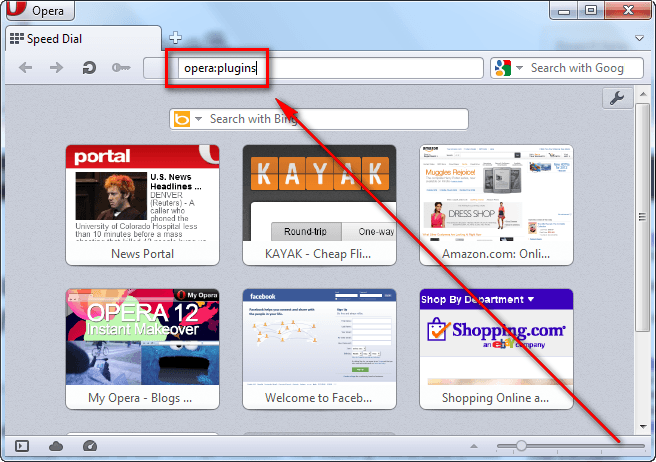Reload the page using the refresh icon
The image size is (656, 462).
[88, 68]
